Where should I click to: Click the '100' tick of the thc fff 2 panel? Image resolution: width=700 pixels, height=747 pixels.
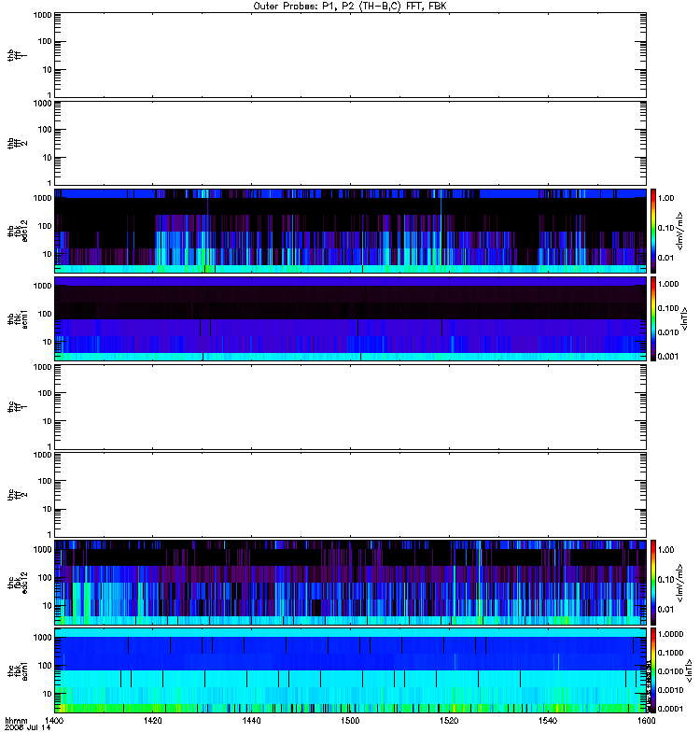click(44, 481)
